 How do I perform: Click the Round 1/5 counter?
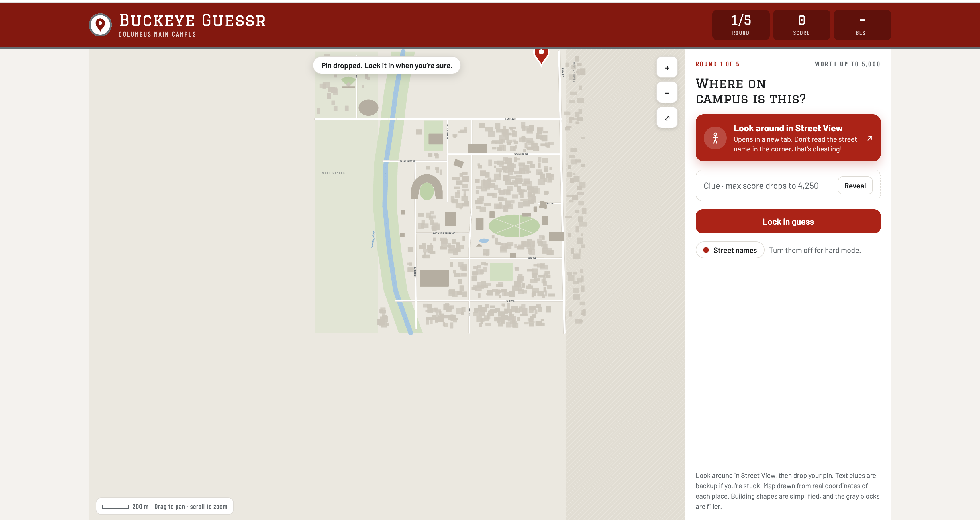[x=740, y=25]
